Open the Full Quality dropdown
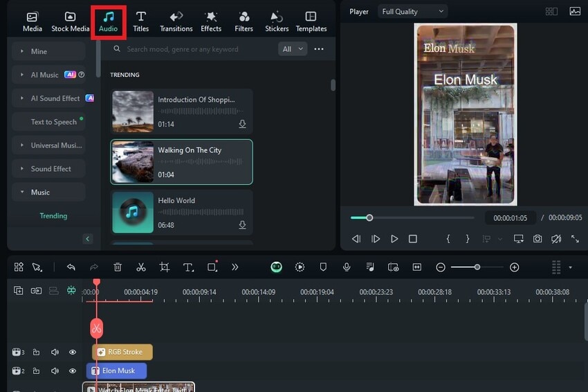Image resolution: width=588 pixels, height=392 pixels. coord(412,12)
